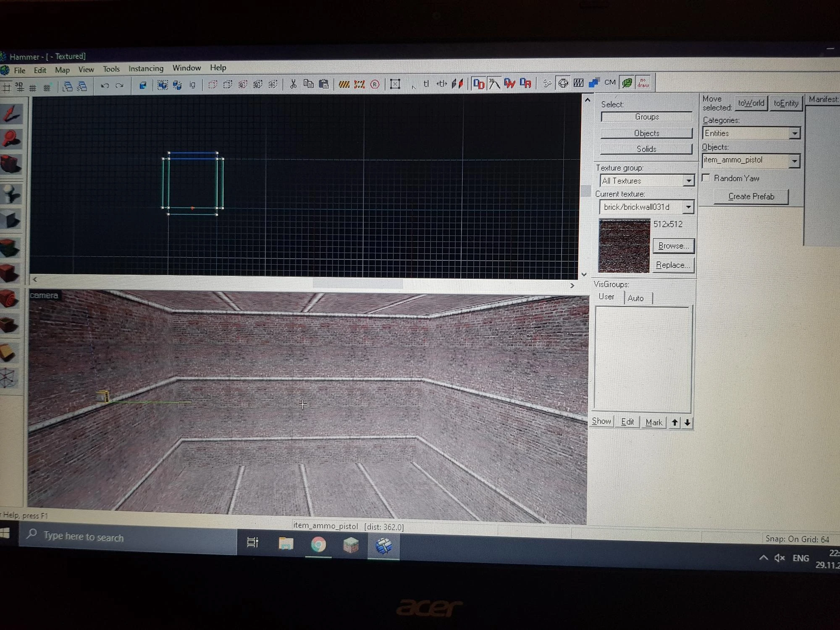Click the Paste clipboard icon
The image size is (840, 630).
[323, 84]
